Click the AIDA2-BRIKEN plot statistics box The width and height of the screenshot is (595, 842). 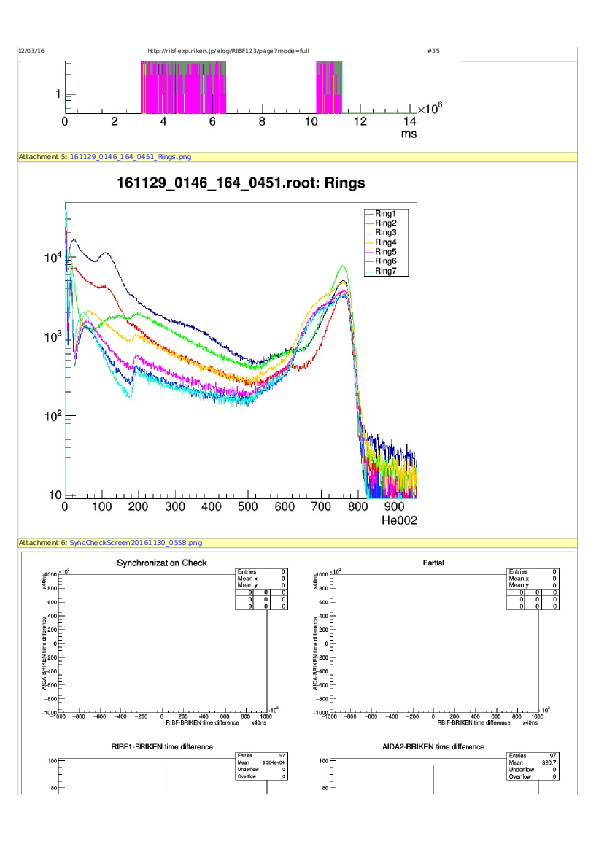click(x=533, y=766)
